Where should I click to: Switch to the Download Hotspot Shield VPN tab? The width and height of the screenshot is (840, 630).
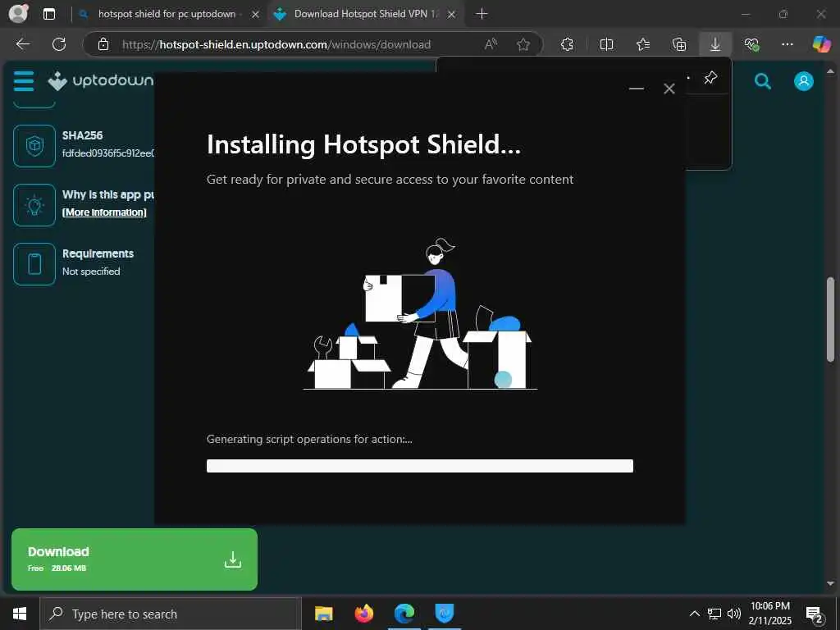point(366,14)
